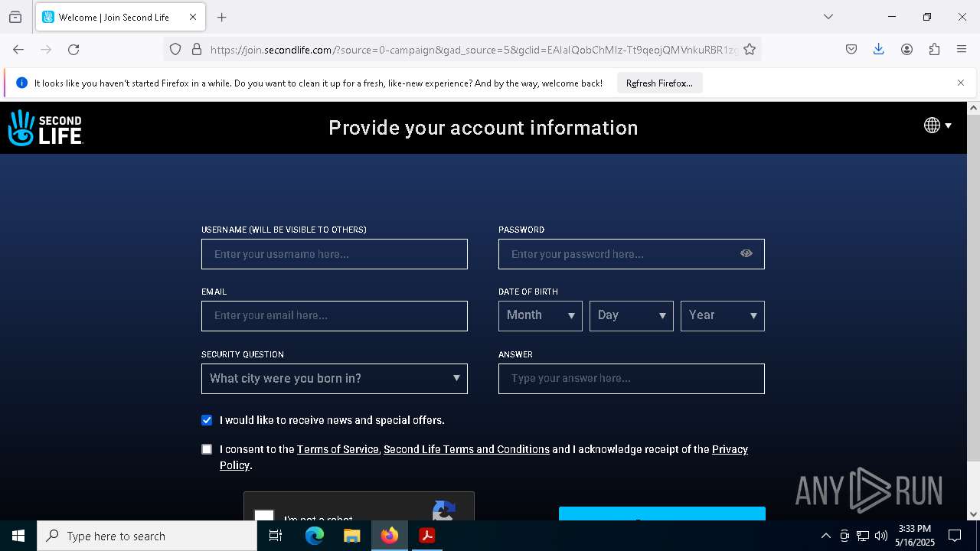Click the tracking protection shield icon
The width and height of the screenshot is (980, 551).
coord(175,50)
